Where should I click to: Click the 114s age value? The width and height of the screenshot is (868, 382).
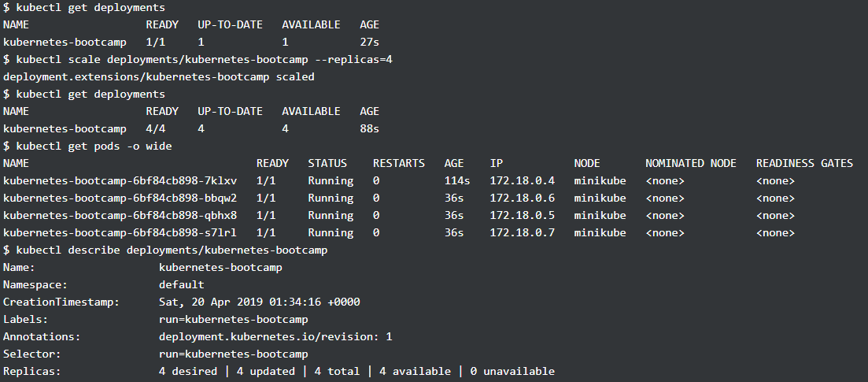(x=457, y=180)
